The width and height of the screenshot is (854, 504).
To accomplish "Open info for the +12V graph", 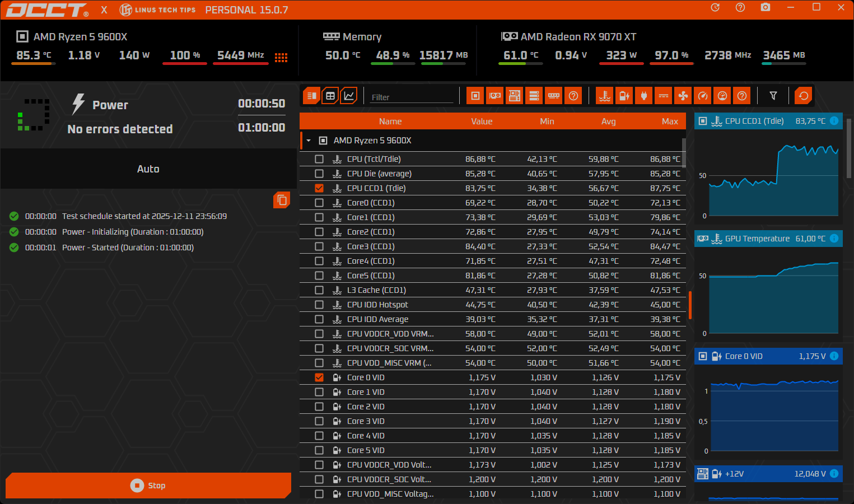I will pyautogui.click(x=834, y=474).
